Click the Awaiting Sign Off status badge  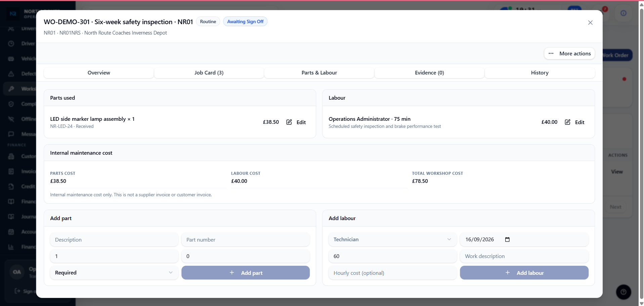tap(245, 21)
